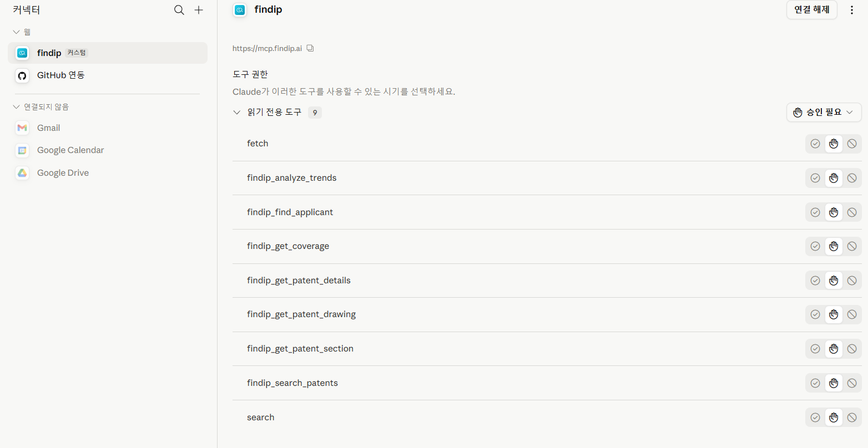
Task: Set fetch tool to always allow
Action: click(815, 144)
